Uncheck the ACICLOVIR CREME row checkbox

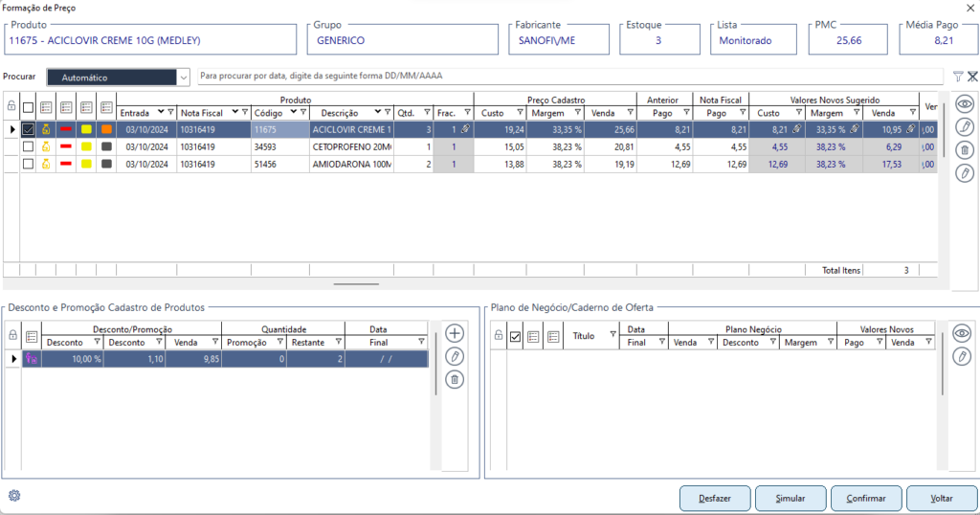click(28, 129)
